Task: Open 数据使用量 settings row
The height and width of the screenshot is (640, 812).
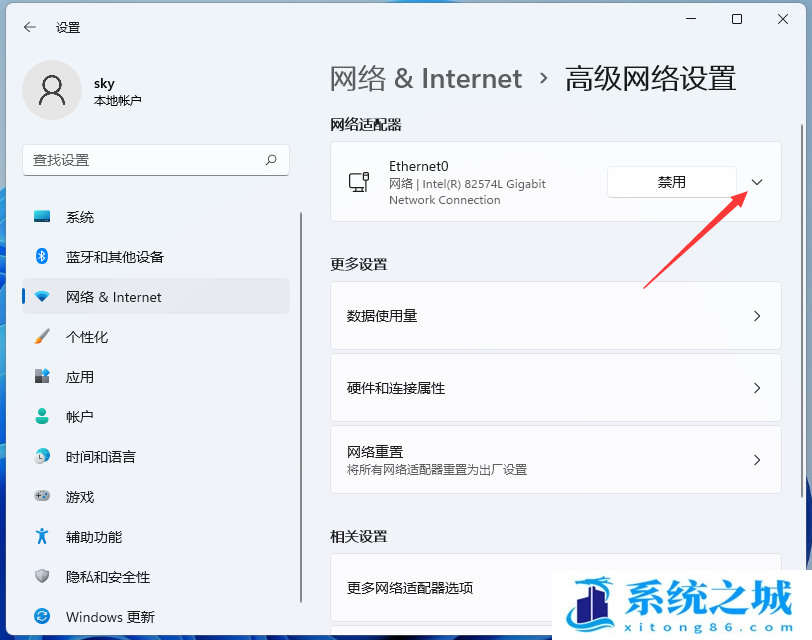Action: tap(555, 316)
